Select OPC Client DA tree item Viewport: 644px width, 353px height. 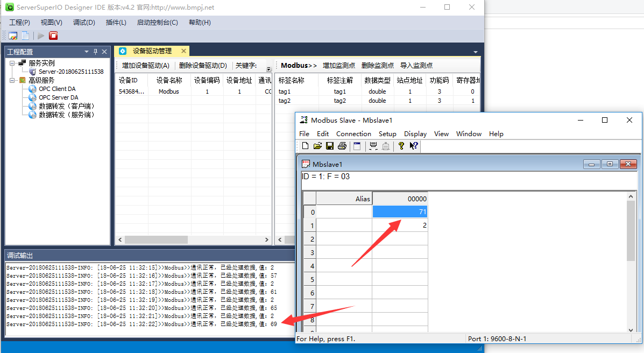tap(57, 89)
